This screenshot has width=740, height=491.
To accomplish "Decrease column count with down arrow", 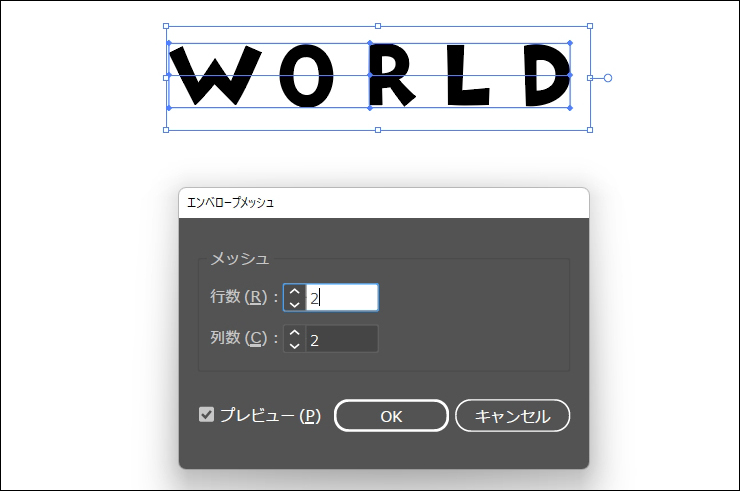I will (294, 346).
